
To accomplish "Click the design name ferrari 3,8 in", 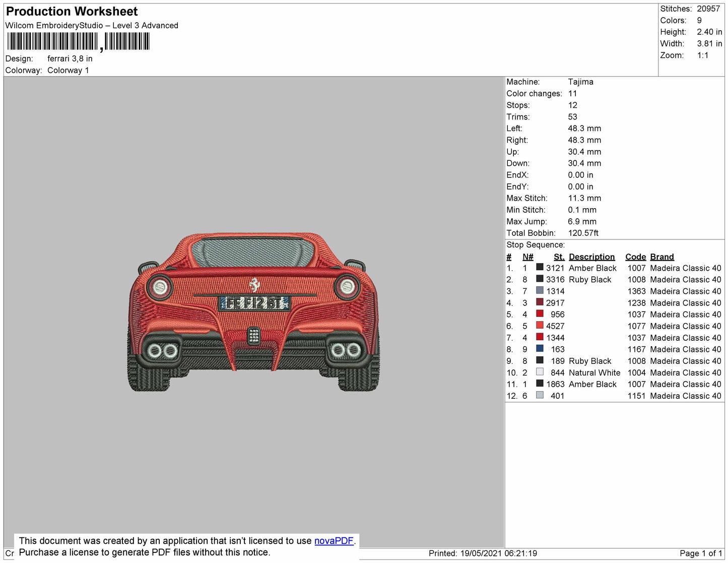I will [70, 58].
